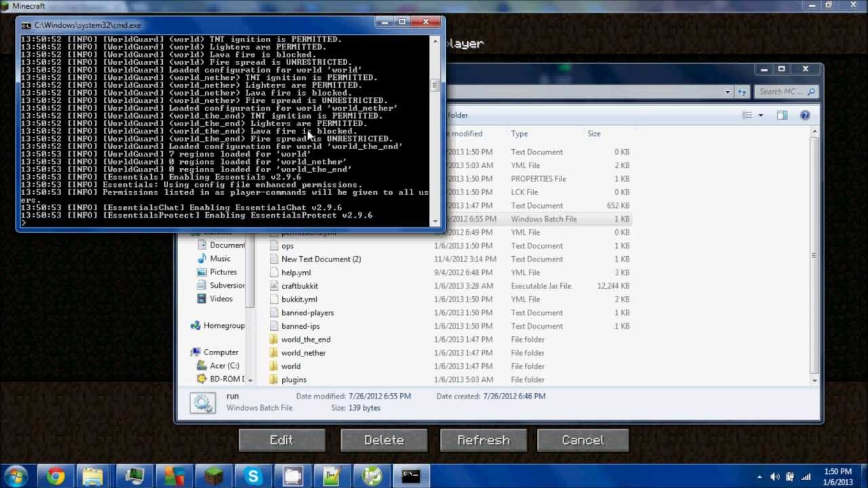Open Homegroup in the navigation pane
868x488 pixels.
tap(224, 325)
